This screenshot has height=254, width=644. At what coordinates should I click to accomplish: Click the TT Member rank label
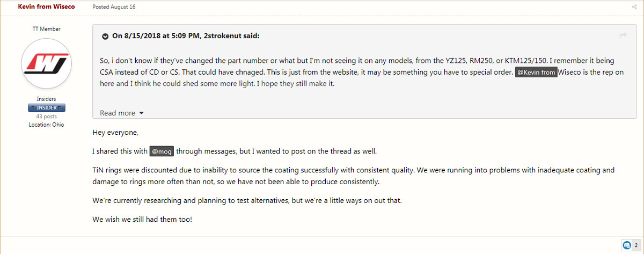(47, 29)
